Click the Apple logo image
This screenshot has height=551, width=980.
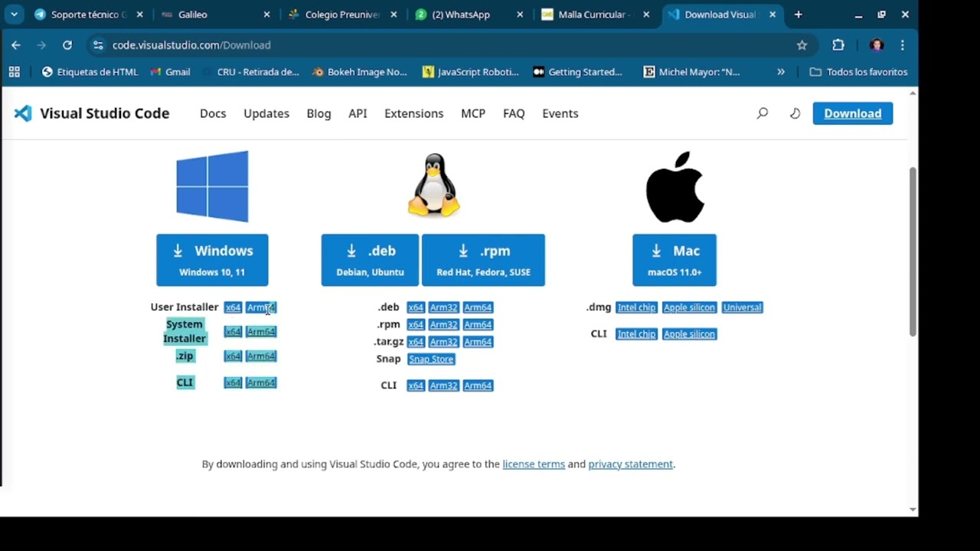pyautogui.click(x=675, y=187)
